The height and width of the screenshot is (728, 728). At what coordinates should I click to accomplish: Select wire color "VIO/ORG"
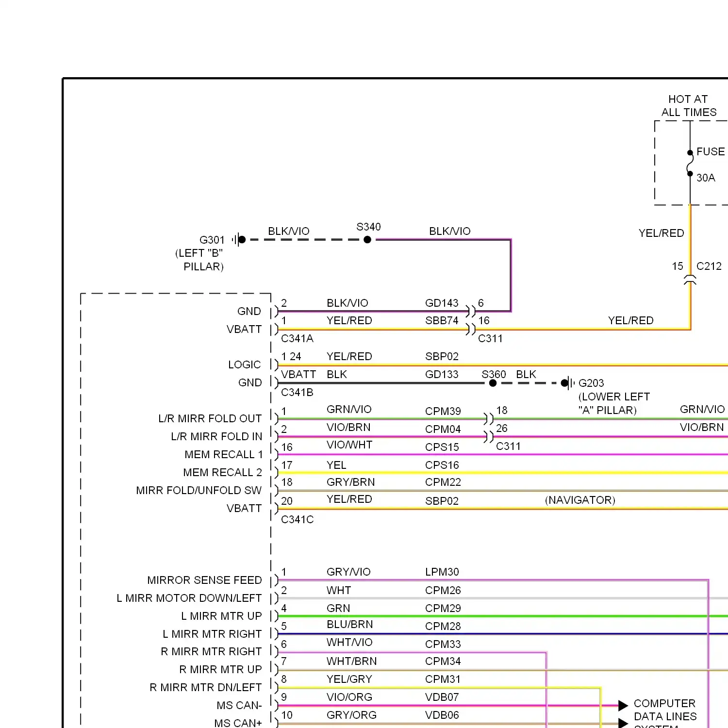[x=349, y=697]
